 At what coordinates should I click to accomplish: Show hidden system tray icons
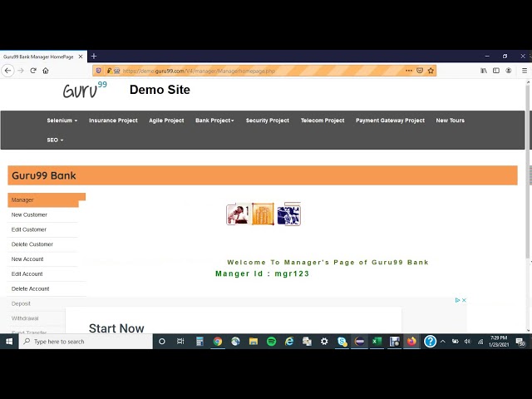click(x=443, y=342)
